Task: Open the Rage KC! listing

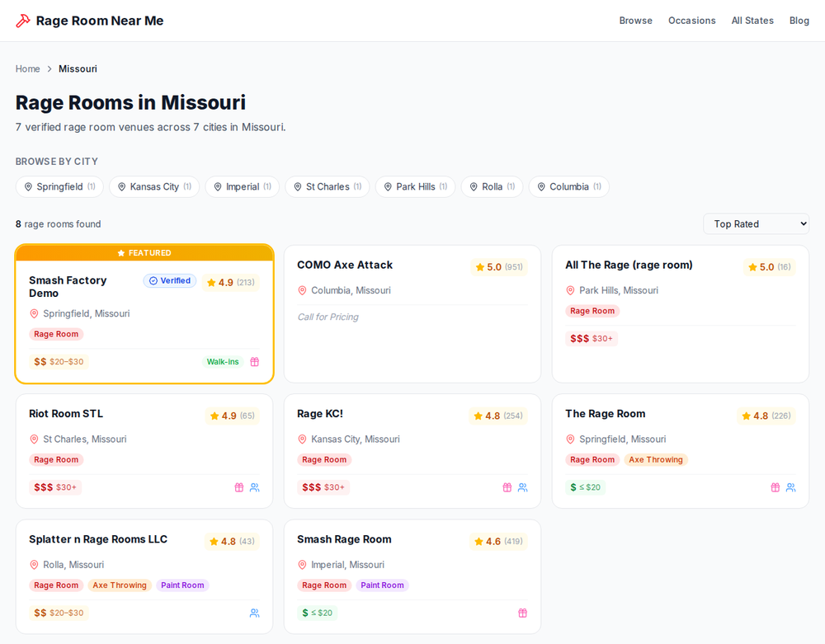Action: pyautogui.click(x=320, y=414)
